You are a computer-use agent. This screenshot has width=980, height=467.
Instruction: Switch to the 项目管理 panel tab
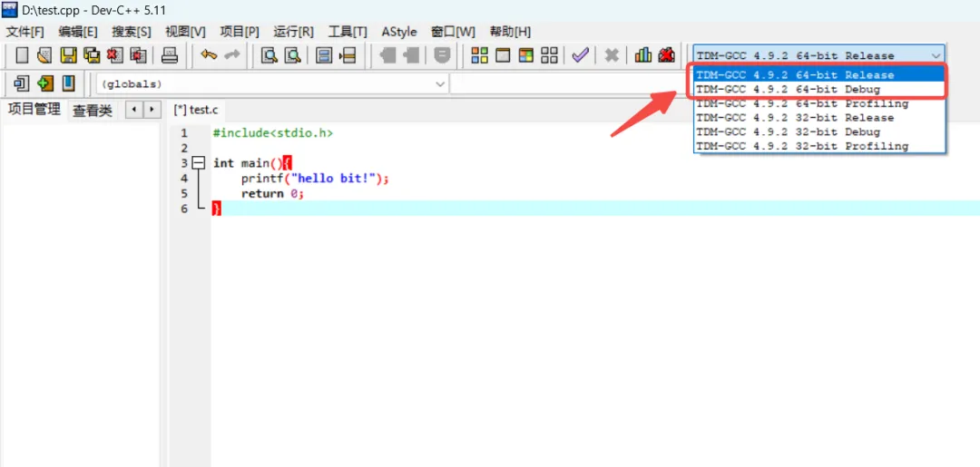coord(34,110)
